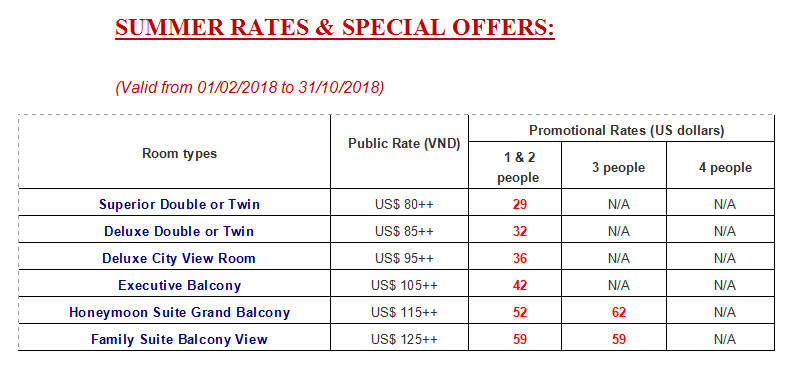Click the 1 & 2 people subheader
Image resolution: width=796 pixels, height=372 pixels.
(518, 167)
